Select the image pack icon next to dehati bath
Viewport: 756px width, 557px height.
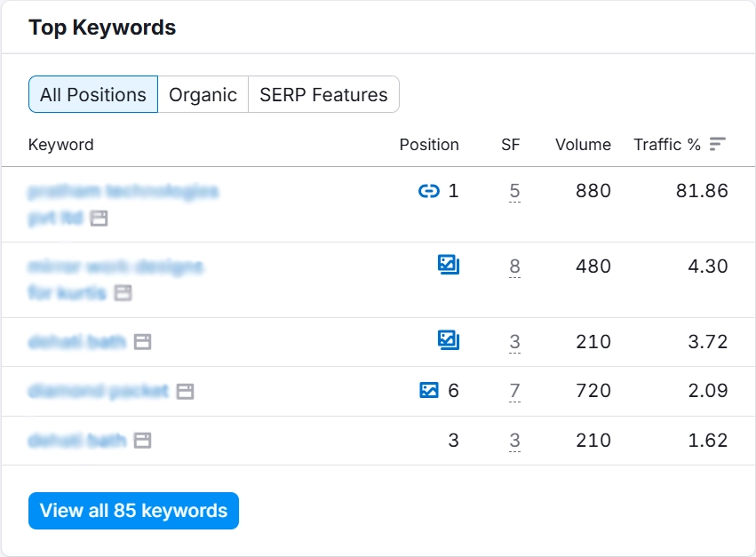pyautogui.click(x=449, y=340)
